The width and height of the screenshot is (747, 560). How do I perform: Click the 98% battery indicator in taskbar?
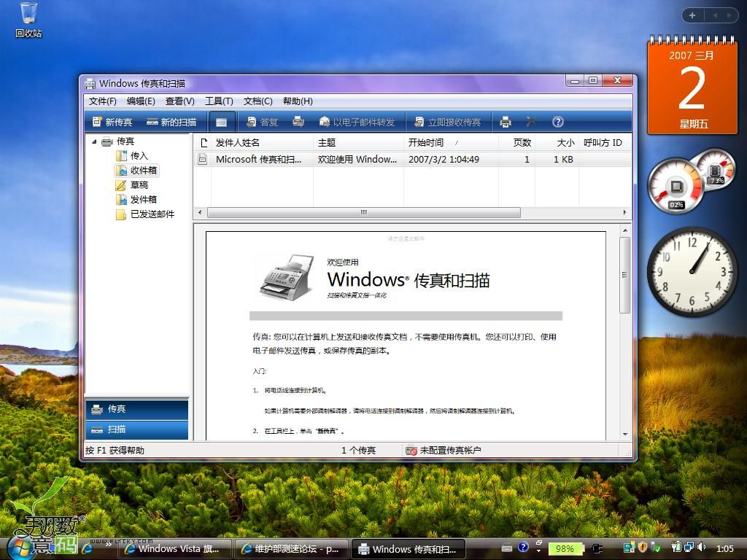[565, 548]
